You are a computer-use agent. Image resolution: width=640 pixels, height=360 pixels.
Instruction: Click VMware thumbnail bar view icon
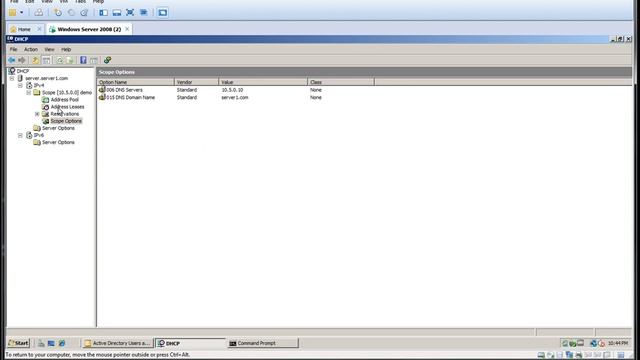(x=117, y=13)
